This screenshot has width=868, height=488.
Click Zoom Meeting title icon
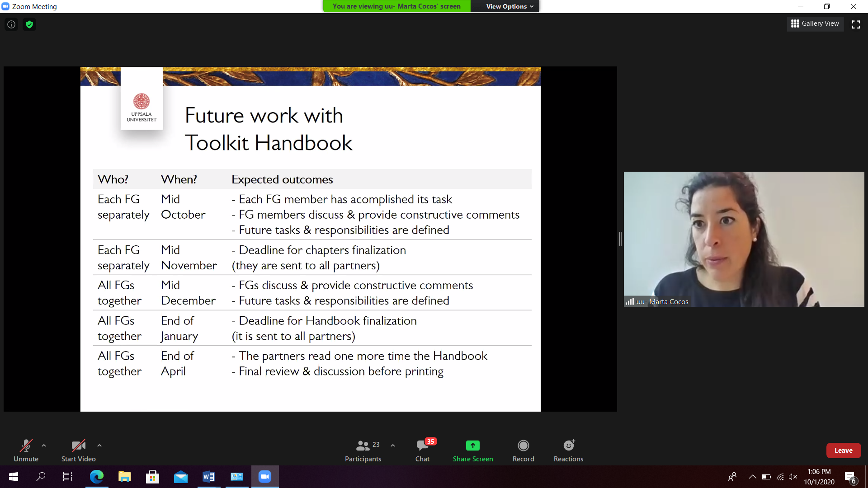[x=5, y=6]
